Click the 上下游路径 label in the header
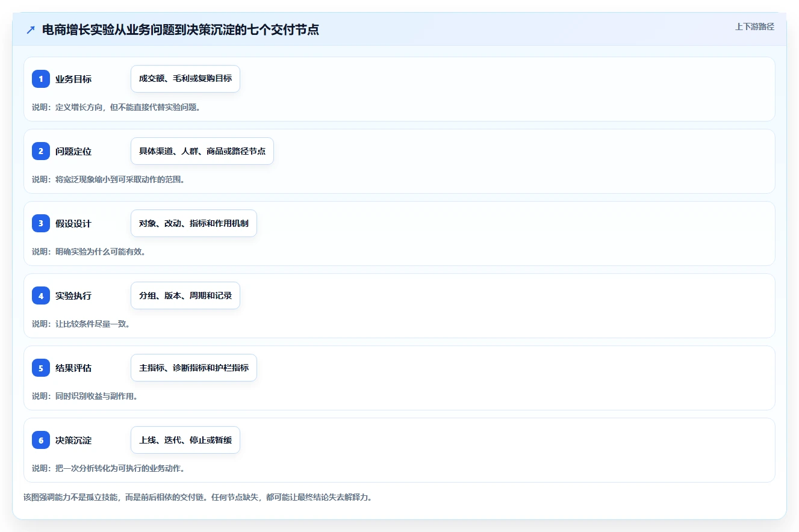The width and height of the screenshot is (799, 532). (754, 27)
